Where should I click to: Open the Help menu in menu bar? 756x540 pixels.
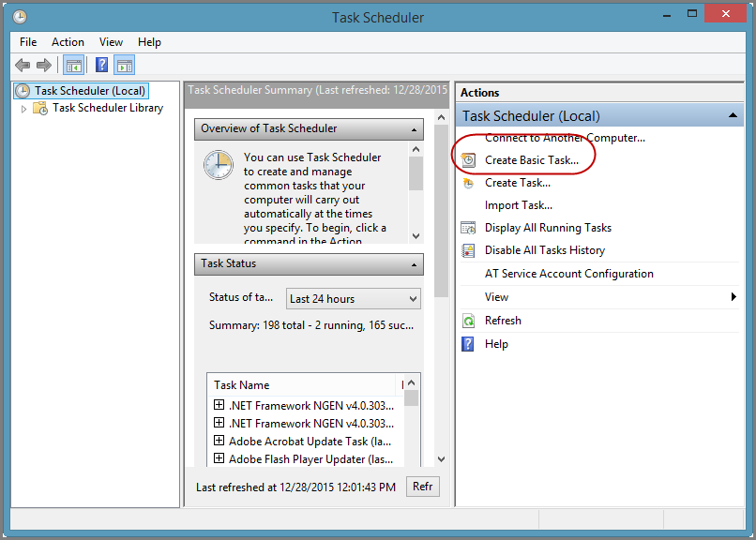149,42
